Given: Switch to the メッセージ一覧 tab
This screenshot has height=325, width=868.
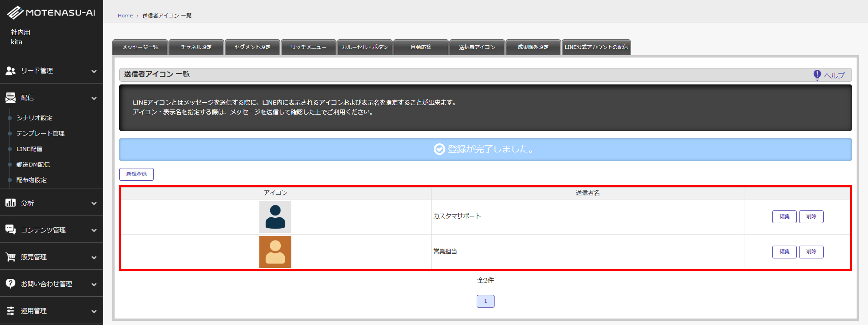Looking at the screenshot, I should [x=140, y=47].
